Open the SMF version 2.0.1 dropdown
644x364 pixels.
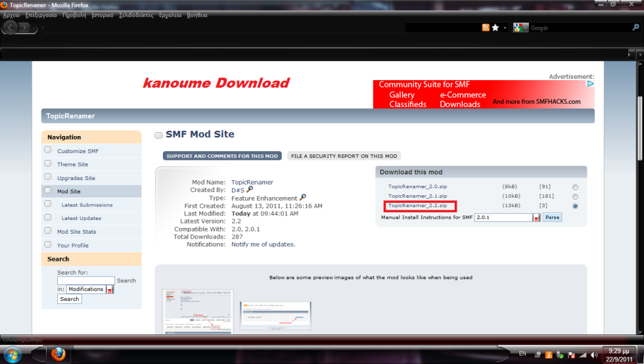[536, 217]
